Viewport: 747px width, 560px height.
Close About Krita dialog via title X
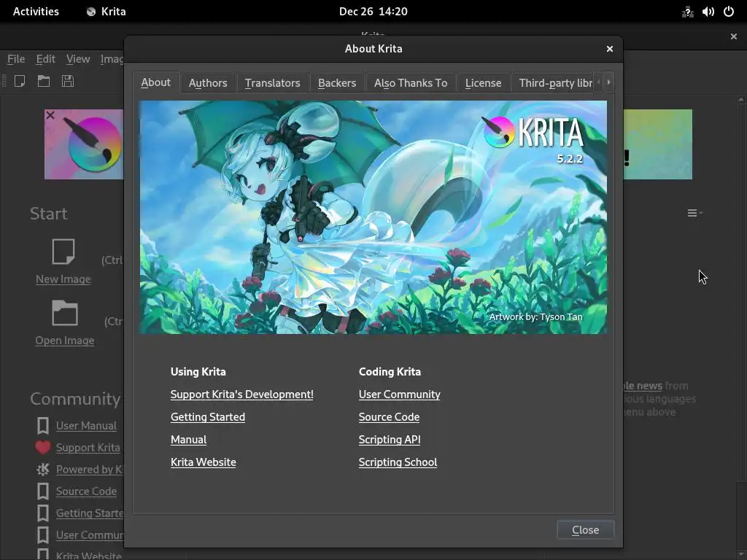click(610, 49)
